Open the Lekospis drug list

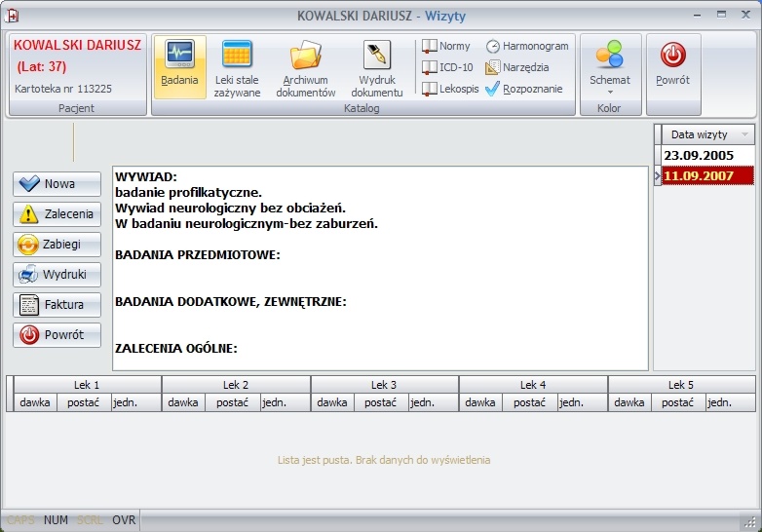click(450, 89)
